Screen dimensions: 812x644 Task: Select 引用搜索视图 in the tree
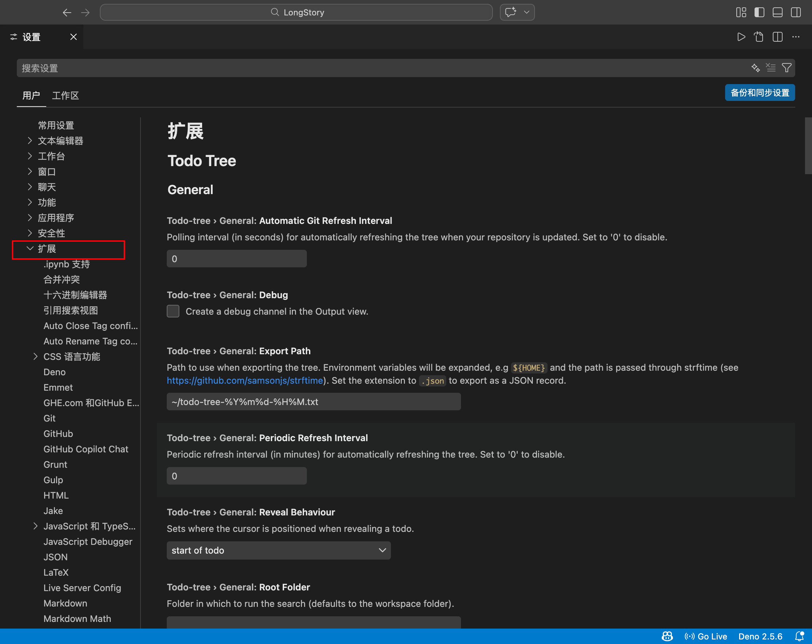(x=71, y=311)
